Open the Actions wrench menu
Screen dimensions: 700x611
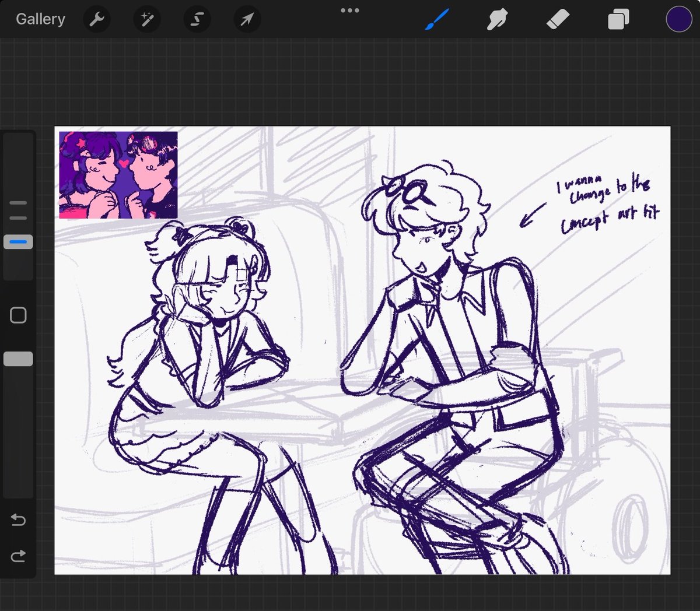[x=97, y=20]
